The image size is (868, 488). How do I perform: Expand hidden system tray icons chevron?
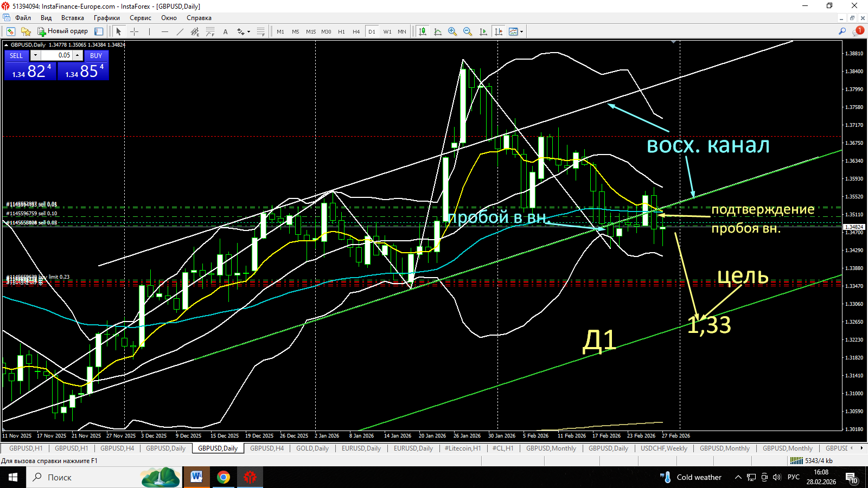pyautogui.click(x=738, y=477)
